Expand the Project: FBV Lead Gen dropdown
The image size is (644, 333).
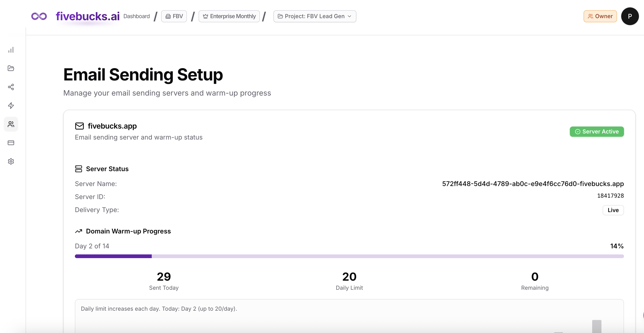click(315, 16)
